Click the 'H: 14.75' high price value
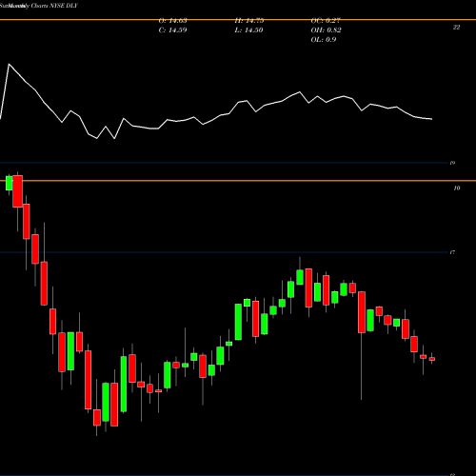Image resolution: width=476 pixels, height=476 pixels. (x=249, y=21)
